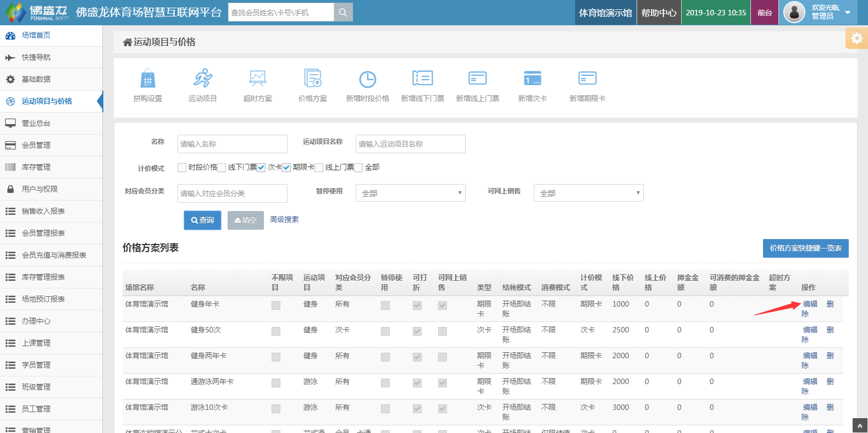Open 办理中心 in sidebar

pyautogui.click(x=51, y=321)
